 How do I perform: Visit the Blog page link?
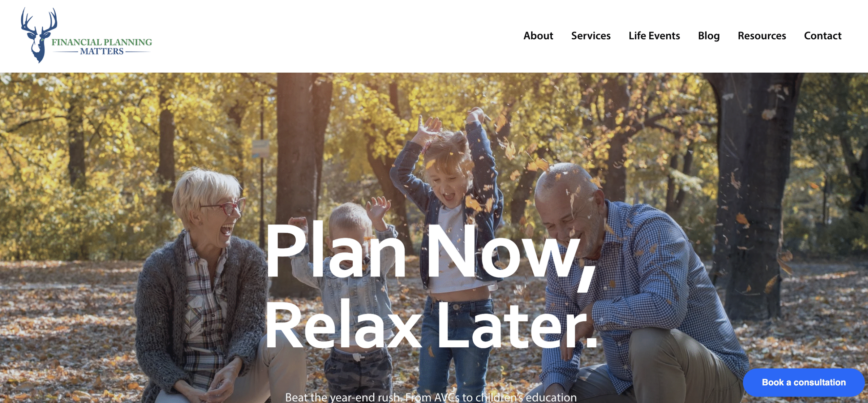(709, 36)
